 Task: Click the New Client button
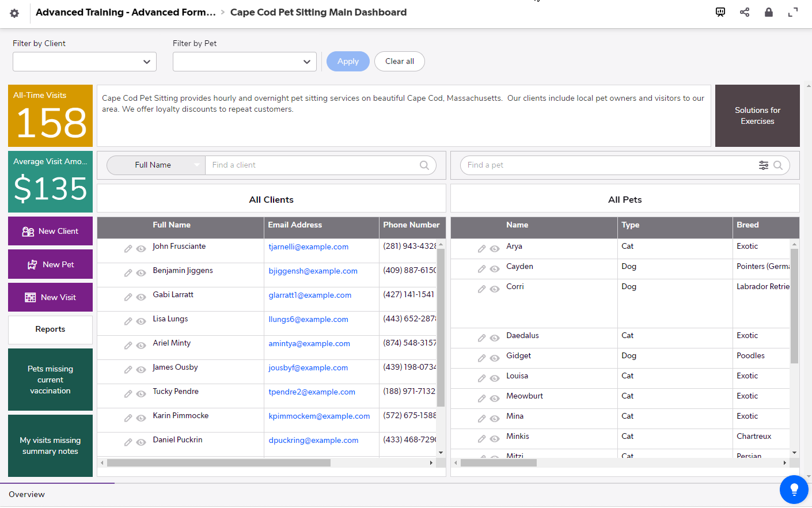click(x=50, y=231)
